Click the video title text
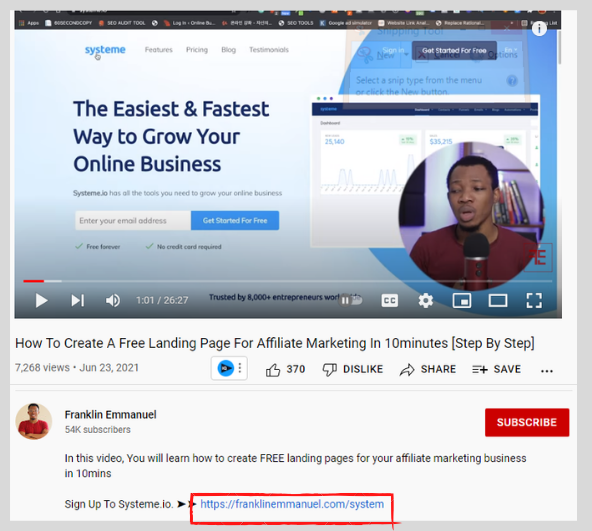The image size is (592, 531). click(275, 343)
